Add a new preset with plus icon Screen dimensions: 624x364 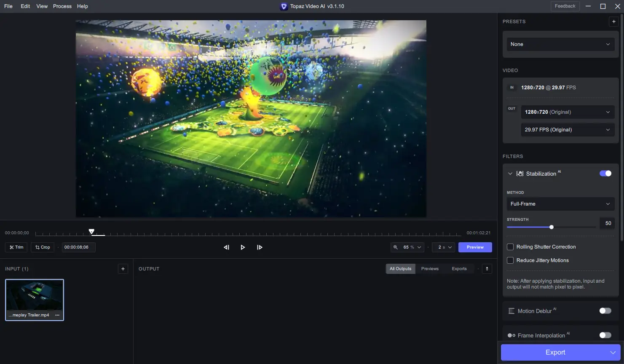613,21
